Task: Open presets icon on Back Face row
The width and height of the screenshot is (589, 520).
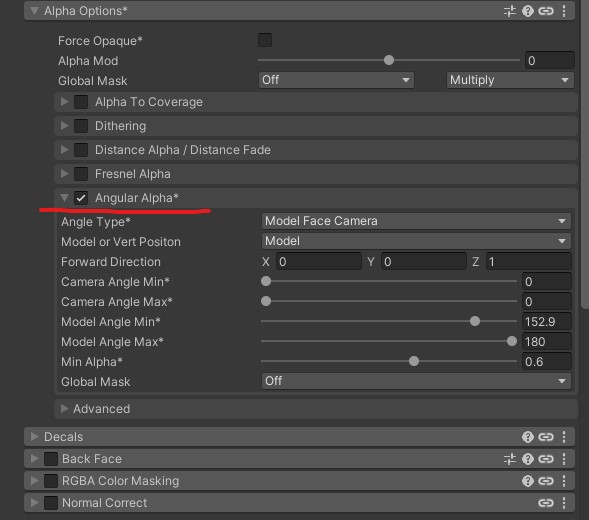Action: point(510,459)
